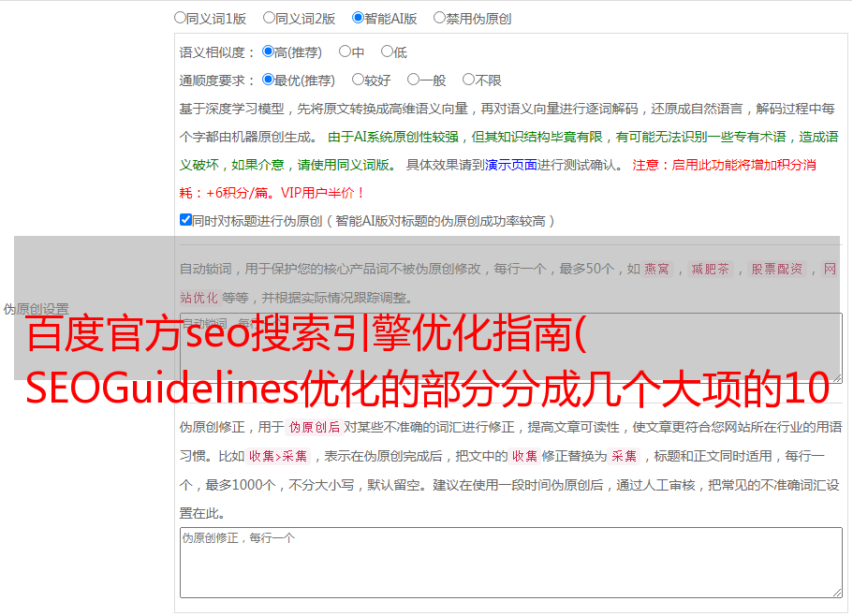Click the red 注意 points-cost warning text
Image resolution: width=853 pixels, height=616 pixels.
click(x=498, y=179)
